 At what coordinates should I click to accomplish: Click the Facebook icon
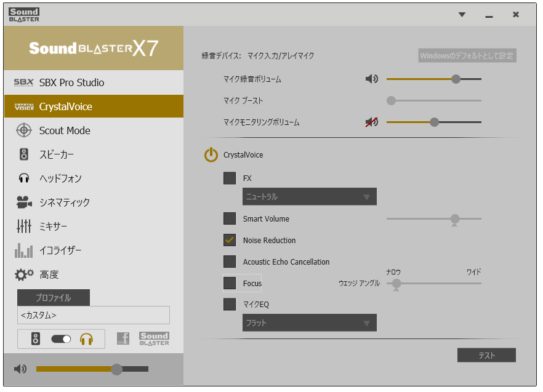tap(123, 338)
